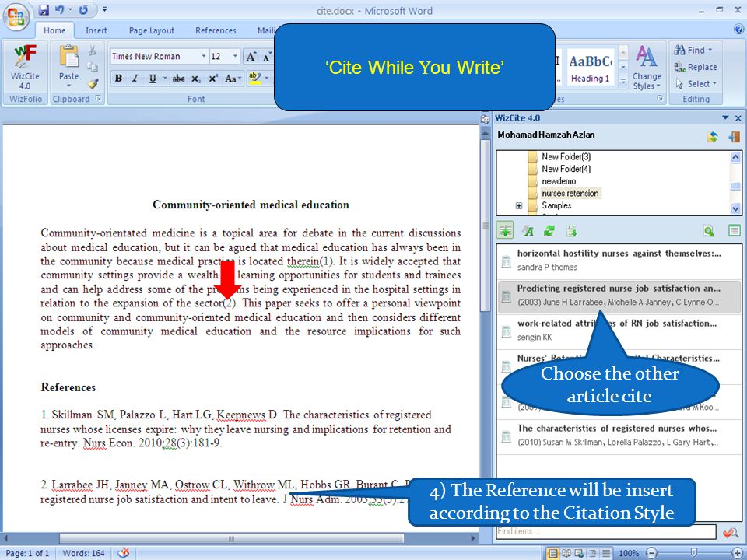Click the WizCite green refresh icon
Screen dimensions: 747x560
[x=549, y=231]
